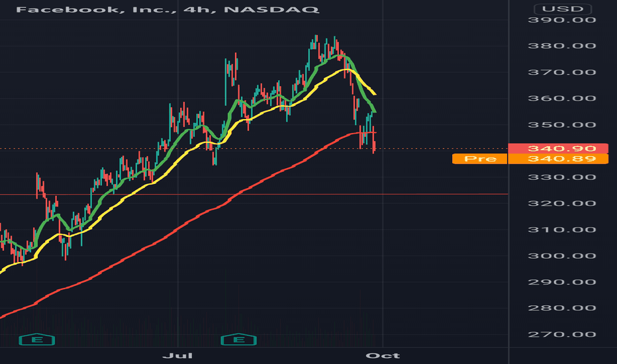Image resolution: width=617 pixels, height=364 pixels.
Task: Click the 380.00 price axis label
Action: (562, 46)
